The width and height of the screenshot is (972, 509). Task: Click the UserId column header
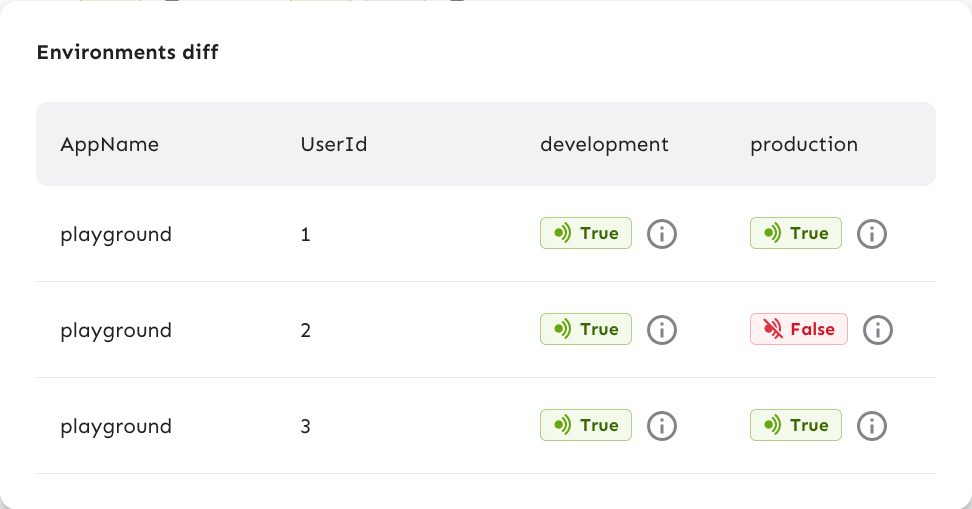click(x=334, y=144)
